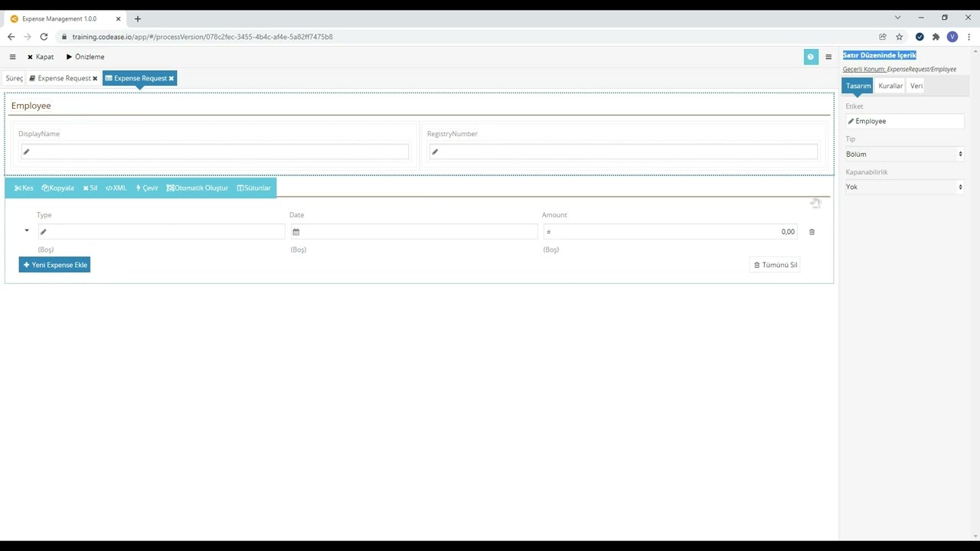Click the Amount numeric field

[x=670, y=232]
